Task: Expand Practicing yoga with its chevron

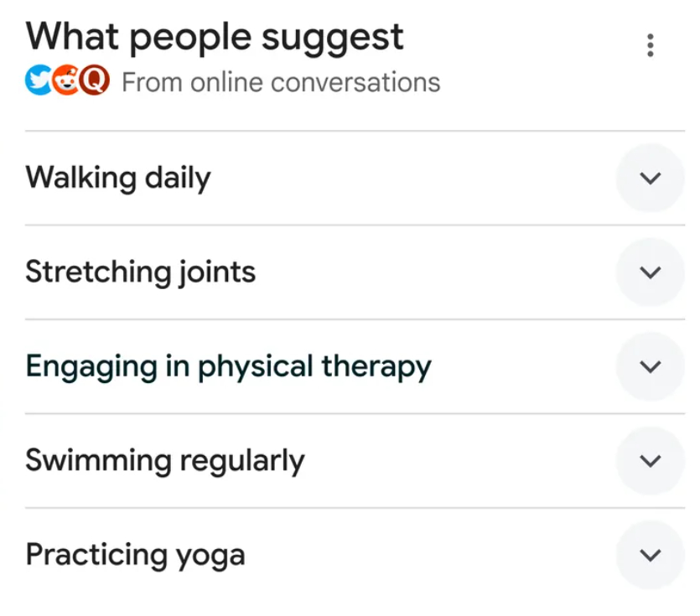Action: (650, 555)
